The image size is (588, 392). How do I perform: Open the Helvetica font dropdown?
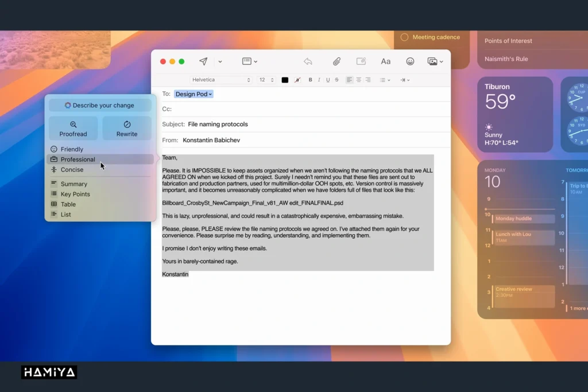(221, 80)
